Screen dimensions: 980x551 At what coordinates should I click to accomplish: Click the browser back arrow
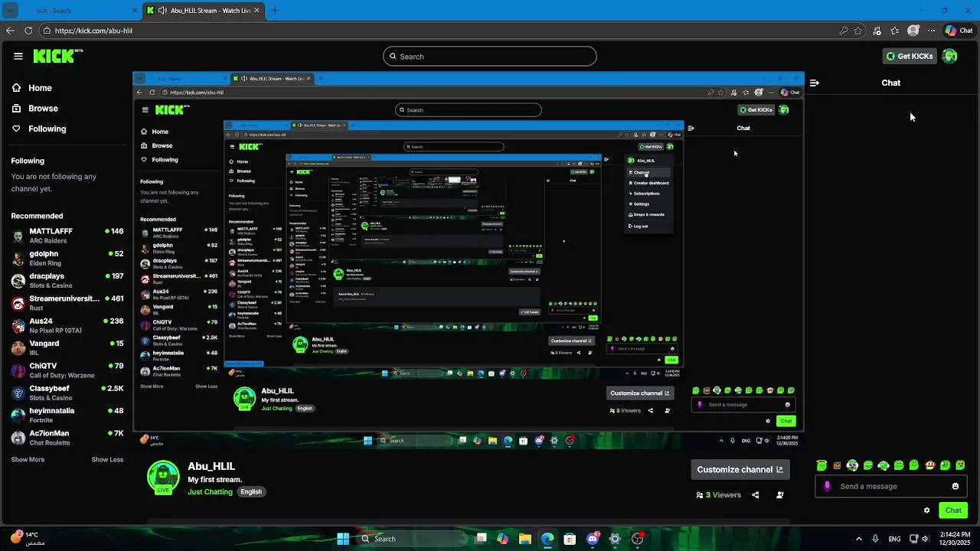click(x=10, y=31)
